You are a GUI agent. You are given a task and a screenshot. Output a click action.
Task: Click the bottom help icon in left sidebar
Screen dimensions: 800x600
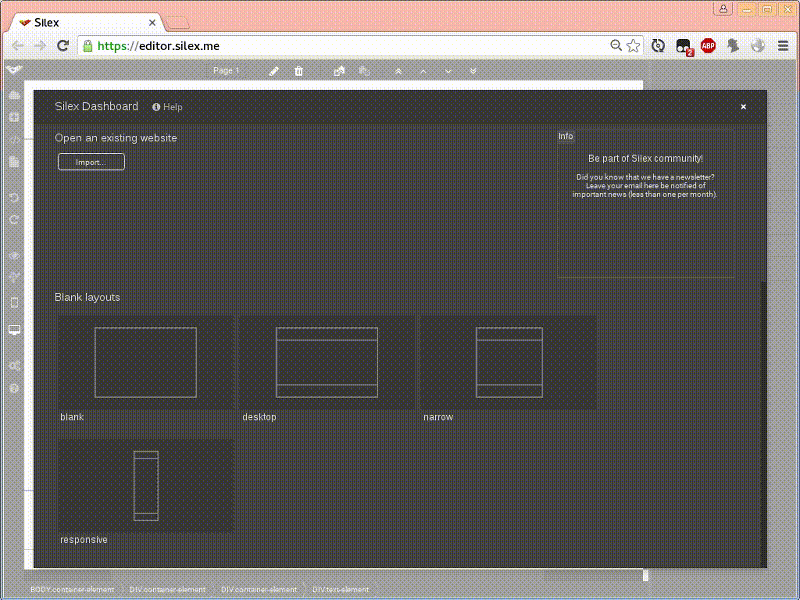14,388
